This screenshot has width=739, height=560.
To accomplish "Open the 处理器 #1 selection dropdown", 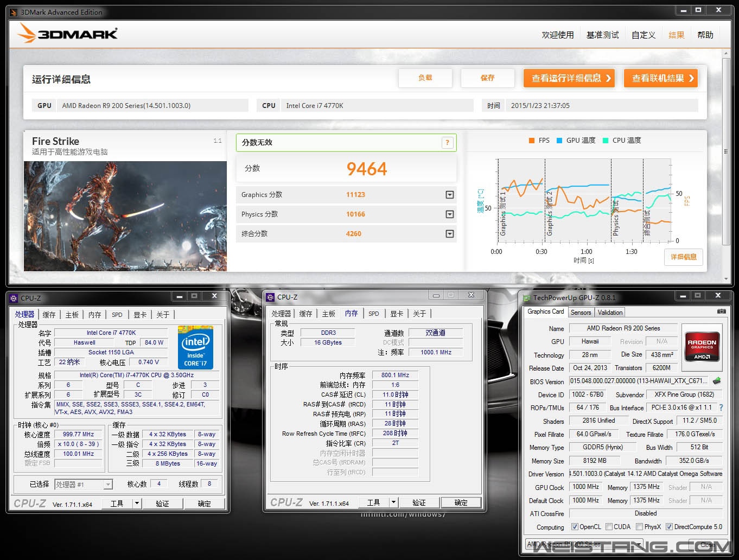I will (108, 485).
